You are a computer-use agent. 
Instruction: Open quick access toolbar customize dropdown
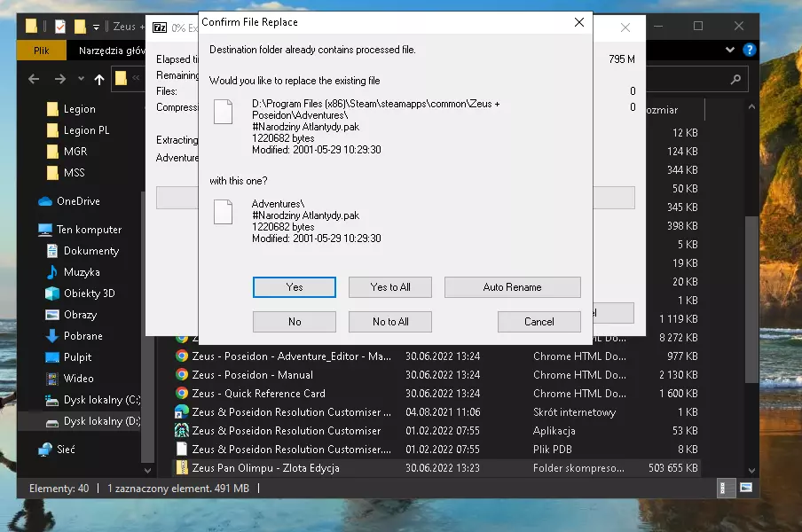tap(96, 27)
